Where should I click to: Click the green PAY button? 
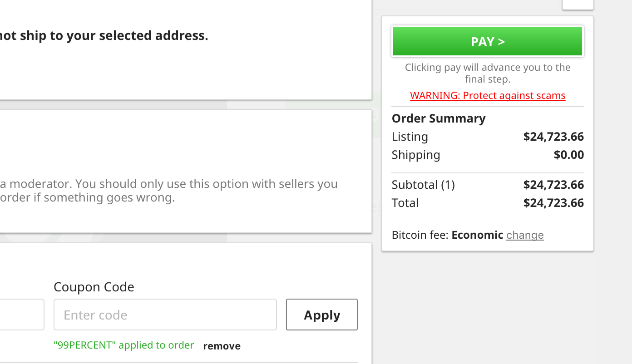(x=487, y=41)
